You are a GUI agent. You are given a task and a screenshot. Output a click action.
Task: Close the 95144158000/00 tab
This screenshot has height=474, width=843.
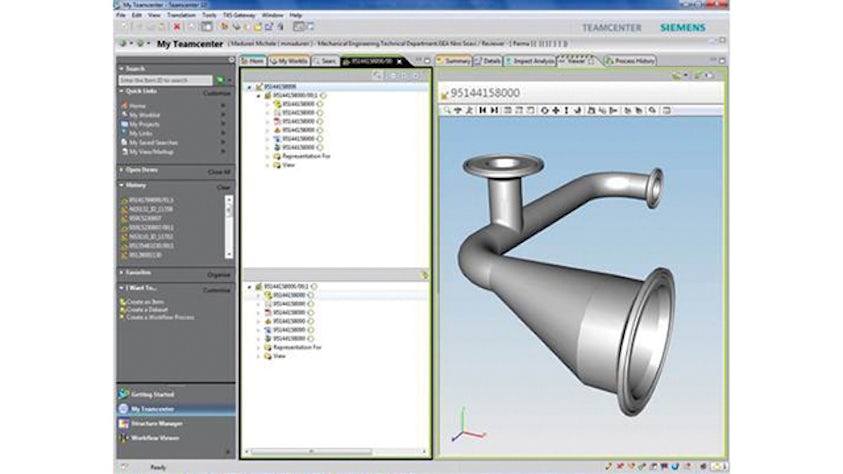click(x=399, y=62)
